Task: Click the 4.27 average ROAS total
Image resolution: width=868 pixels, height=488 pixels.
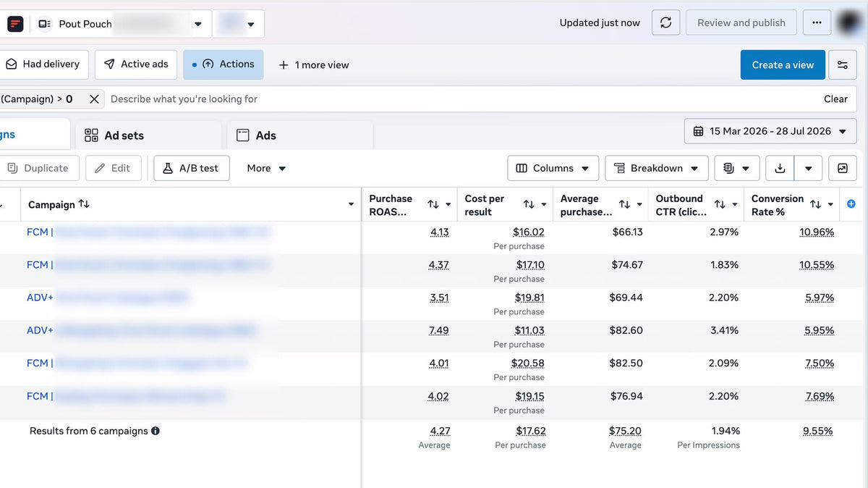Action: pos(440,431)
